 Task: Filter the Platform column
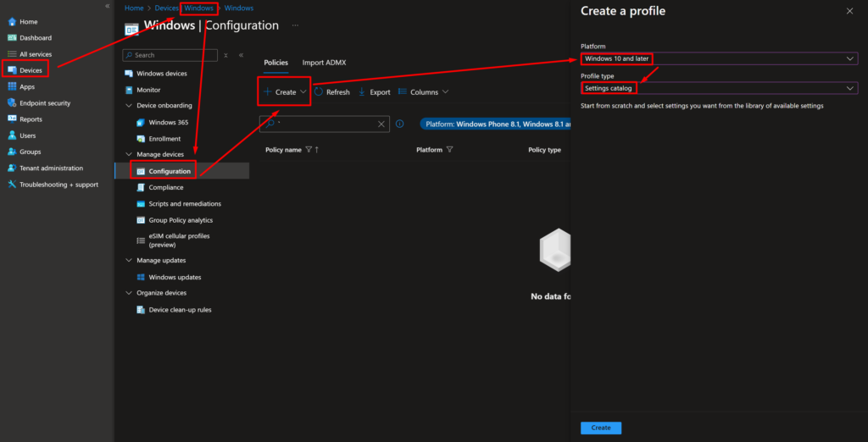coord(449,150)
